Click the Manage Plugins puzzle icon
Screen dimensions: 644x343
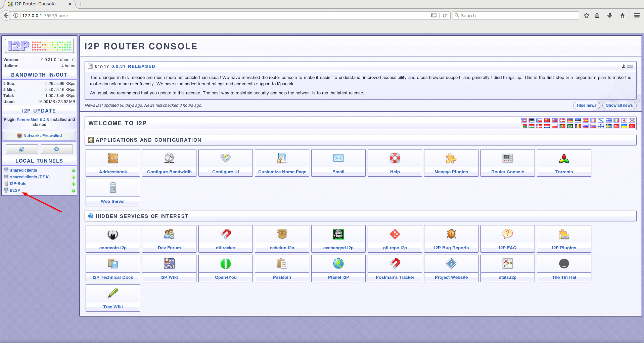coord(451,158)
